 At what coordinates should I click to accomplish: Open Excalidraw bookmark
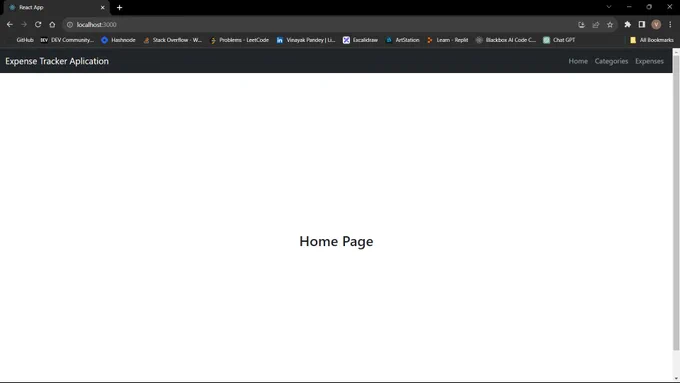click(360, 40)
